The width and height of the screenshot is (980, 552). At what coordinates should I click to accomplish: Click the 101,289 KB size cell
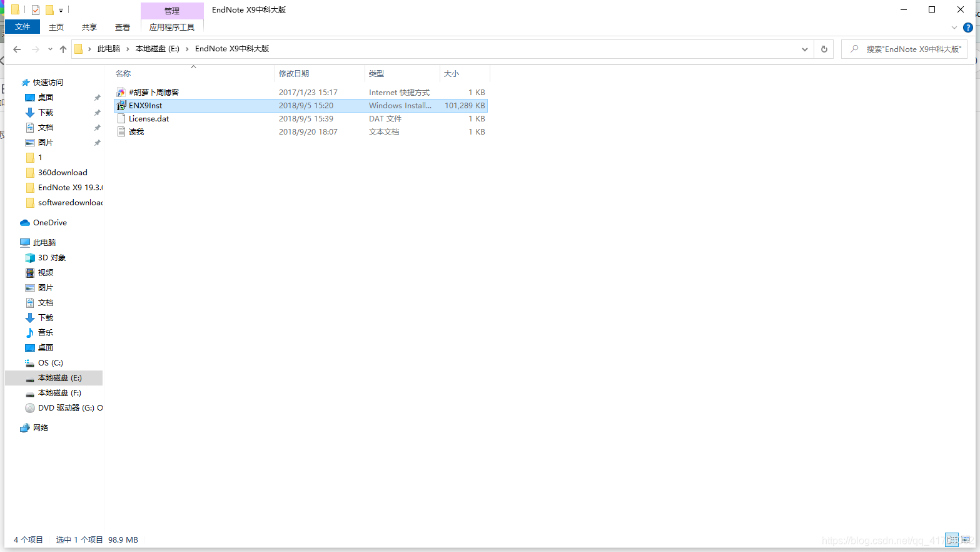(465, 106)
